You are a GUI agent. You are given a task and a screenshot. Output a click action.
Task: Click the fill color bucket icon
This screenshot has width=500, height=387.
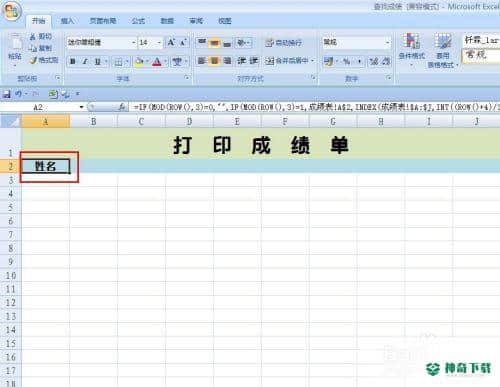[x=139, y=62]
